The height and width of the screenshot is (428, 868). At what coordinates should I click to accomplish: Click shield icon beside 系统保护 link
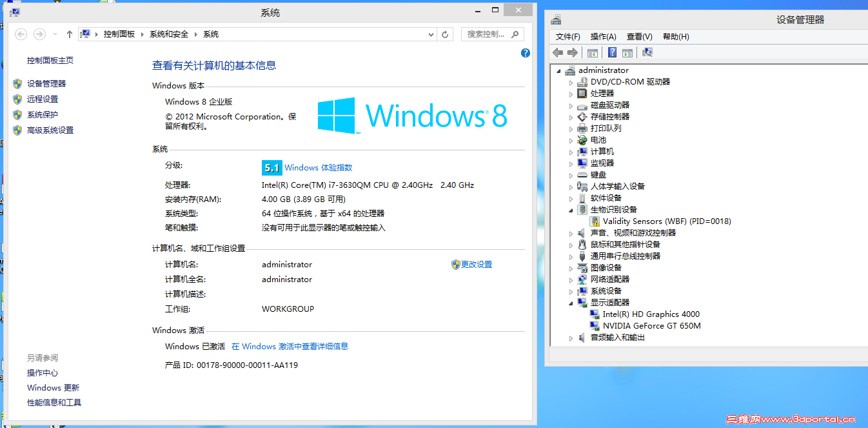[17, 114]
